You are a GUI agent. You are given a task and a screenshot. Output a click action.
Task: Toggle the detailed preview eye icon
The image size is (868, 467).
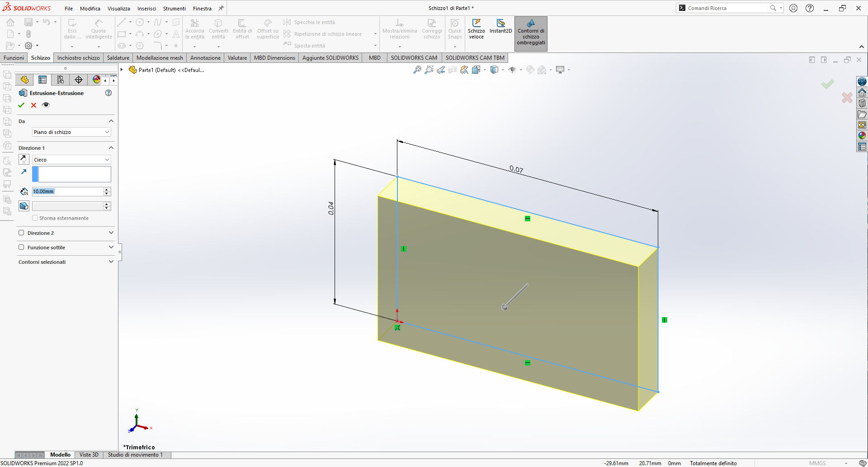point(46,105)
